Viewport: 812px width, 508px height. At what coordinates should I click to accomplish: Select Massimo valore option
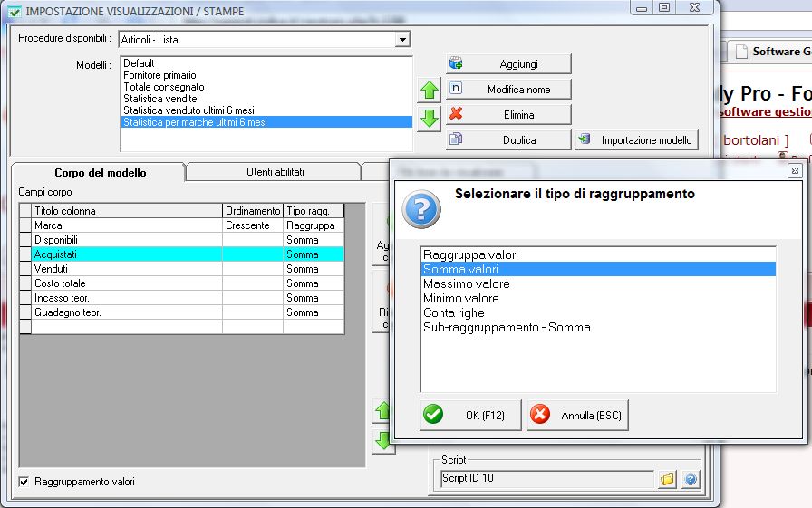coord(598,283)
